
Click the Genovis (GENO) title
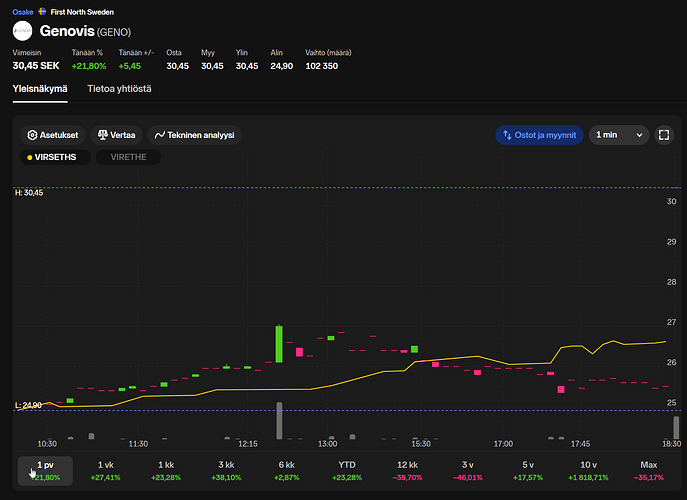[85, 31]
